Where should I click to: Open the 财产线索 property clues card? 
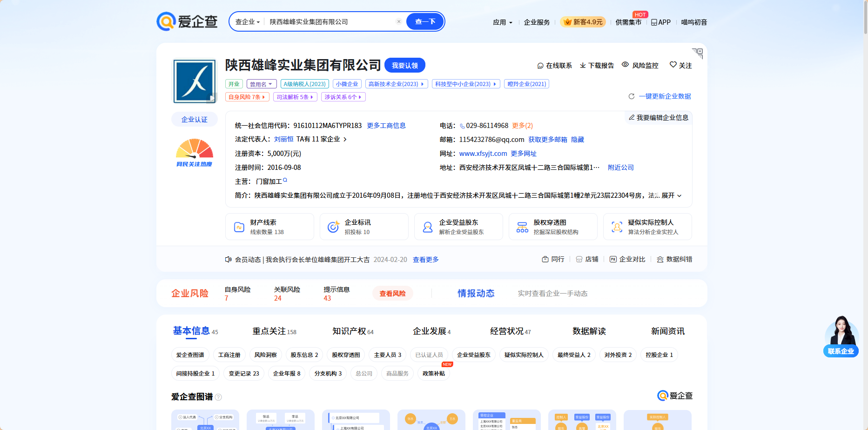tap(269, 227)
